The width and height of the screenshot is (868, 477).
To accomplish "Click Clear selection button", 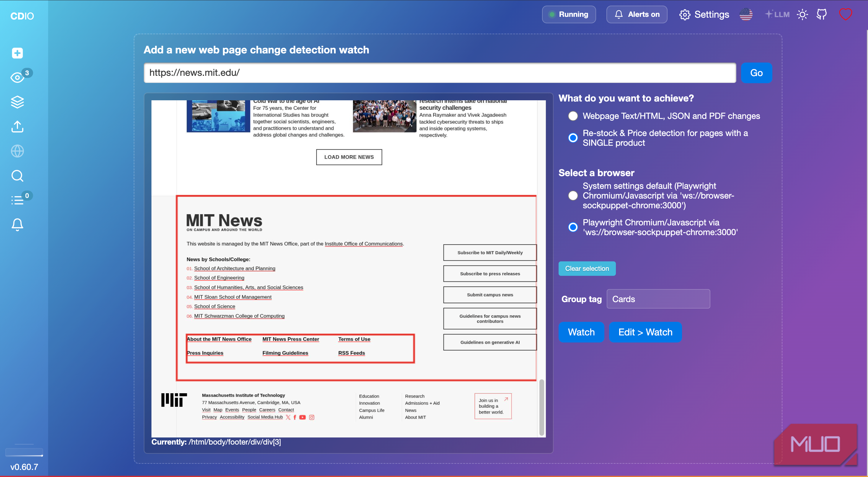I will coord(587,269).
